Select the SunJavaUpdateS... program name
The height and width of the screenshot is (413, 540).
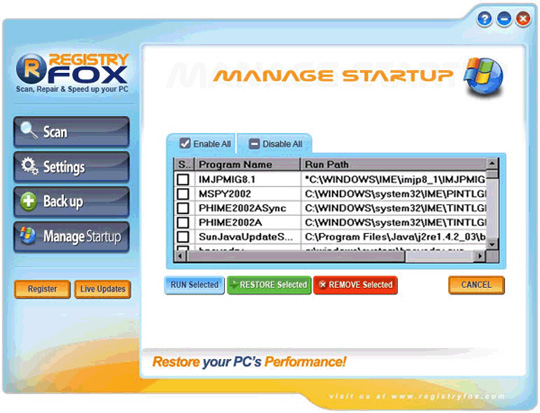tap(246, 237)
